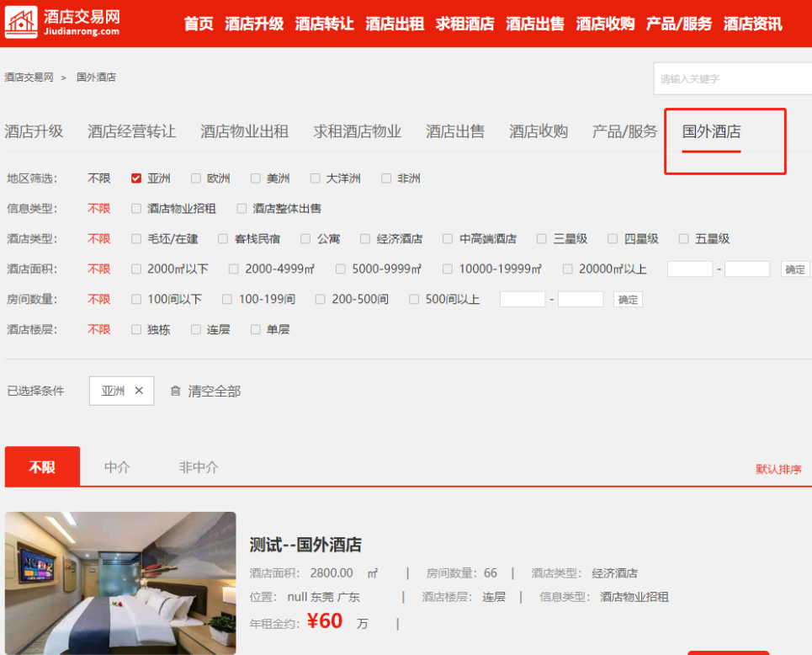The image size is (812, 655).
Task: Check 500间以上 room count option
Action: tap(414, 299)
